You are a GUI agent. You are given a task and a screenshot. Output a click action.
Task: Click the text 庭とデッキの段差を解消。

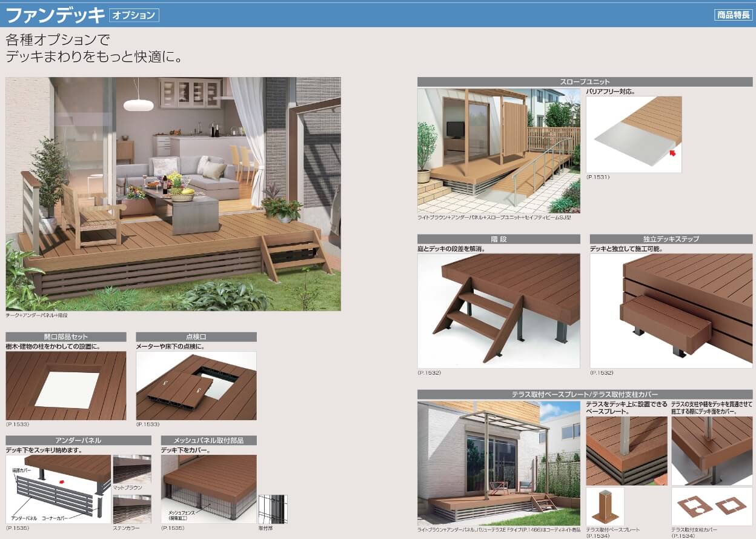point(452,249)
